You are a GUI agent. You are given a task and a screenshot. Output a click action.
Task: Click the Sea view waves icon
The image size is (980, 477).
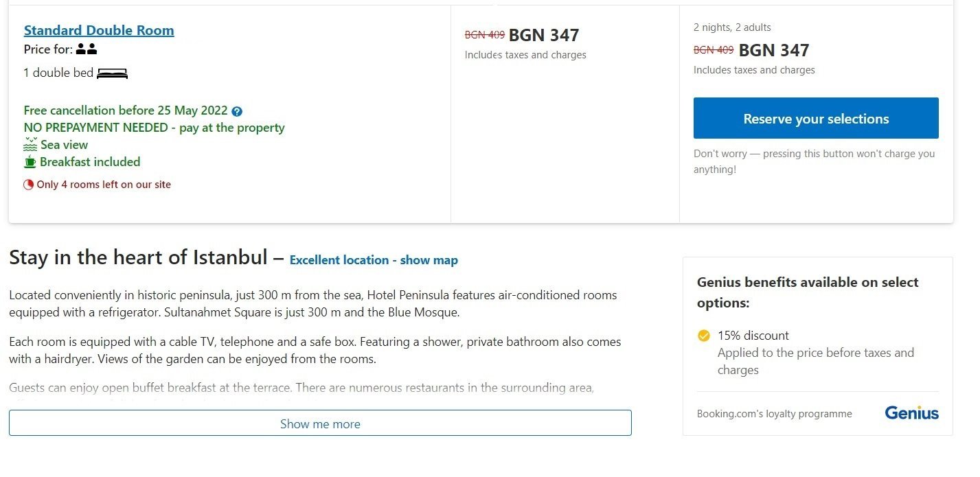pyautogui.click(x=30, y=144)
